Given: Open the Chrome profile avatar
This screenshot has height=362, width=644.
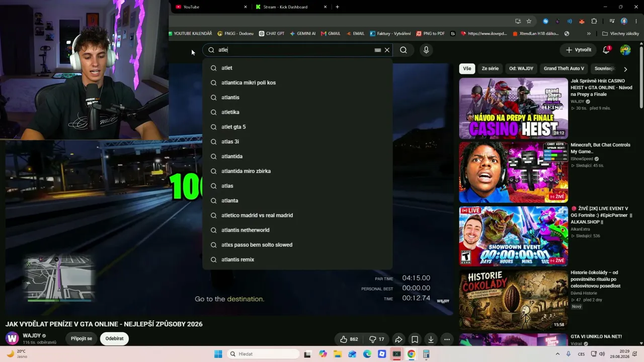Looking at the screenshot, I should (624, 21).
